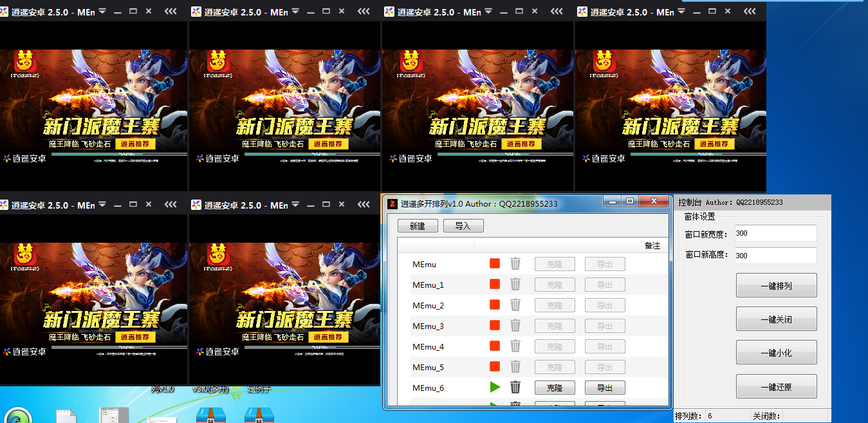Select the MEmu_2 list row name
Image resolution: width=868 pixels, height=423 pixels.
[x=428, y=305]
